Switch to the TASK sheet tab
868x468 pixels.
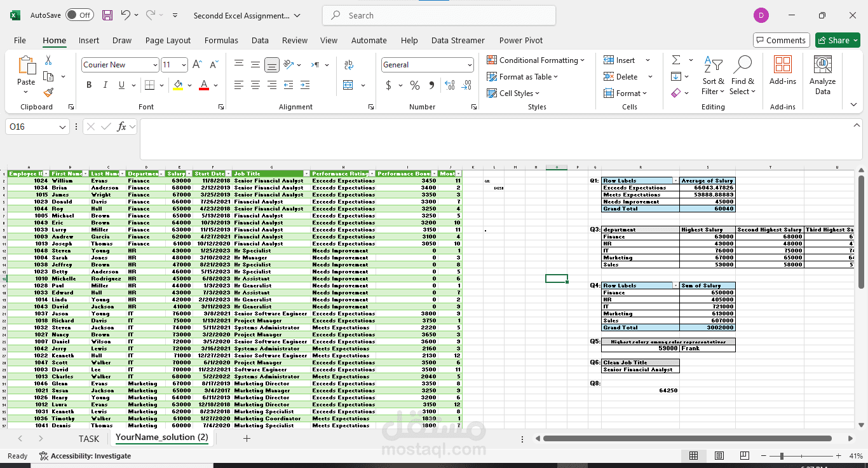tap(89, 438)
